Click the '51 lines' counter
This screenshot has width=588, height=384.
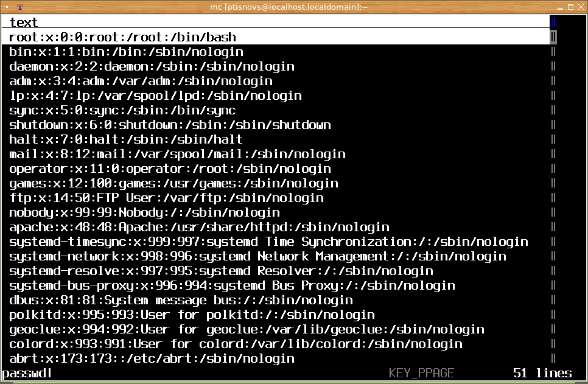pos(542,373)
